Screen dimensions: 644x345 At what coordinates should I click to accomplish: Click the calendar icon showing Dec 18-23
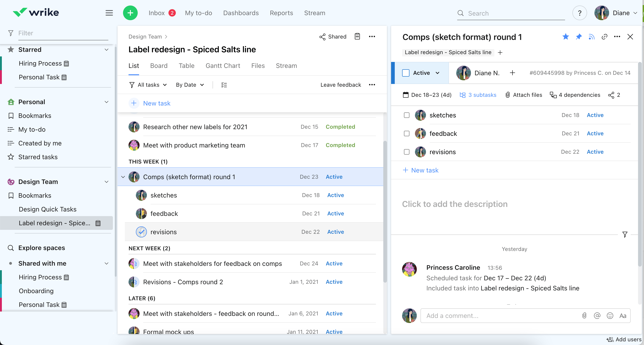[x=406, y=95]
